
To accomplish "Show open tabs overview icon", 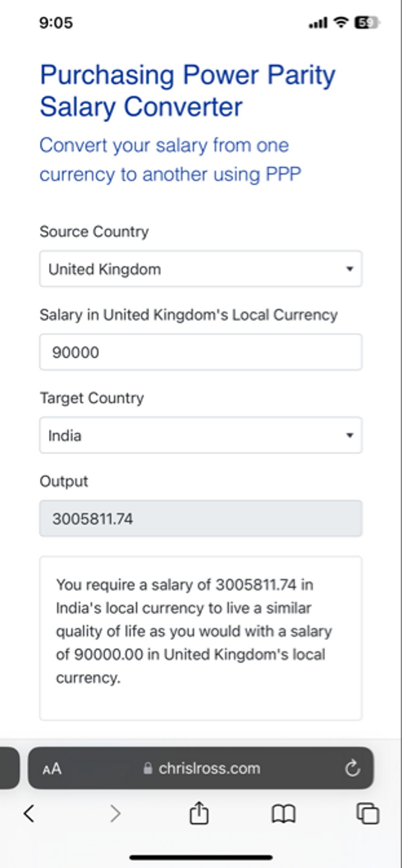I will (368, 813).
